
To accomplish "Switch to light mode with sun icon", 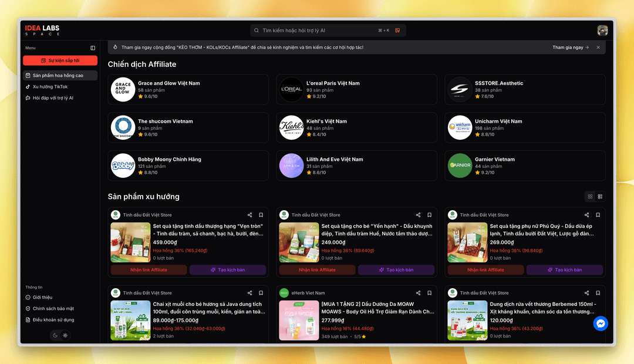I will click(65, 335).
